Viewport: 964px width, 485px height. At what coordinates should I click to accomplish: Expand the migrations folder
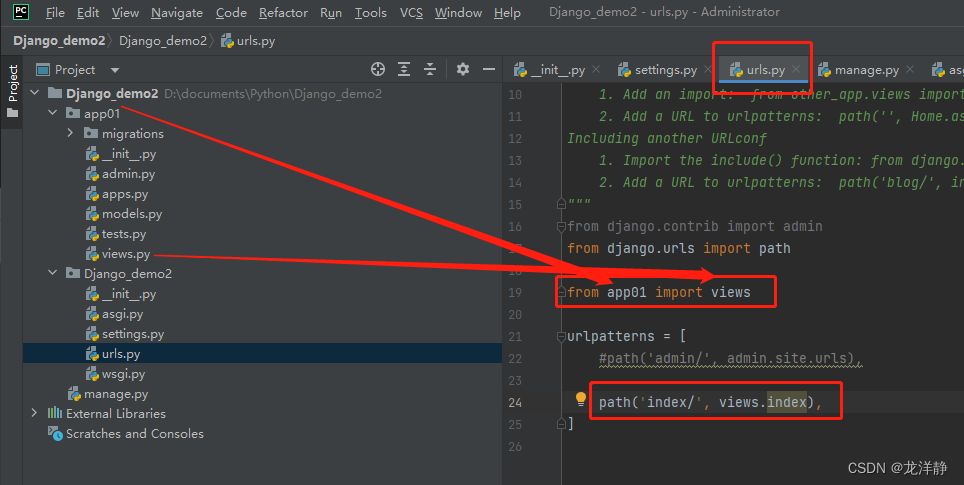click(x=70, y=133)
